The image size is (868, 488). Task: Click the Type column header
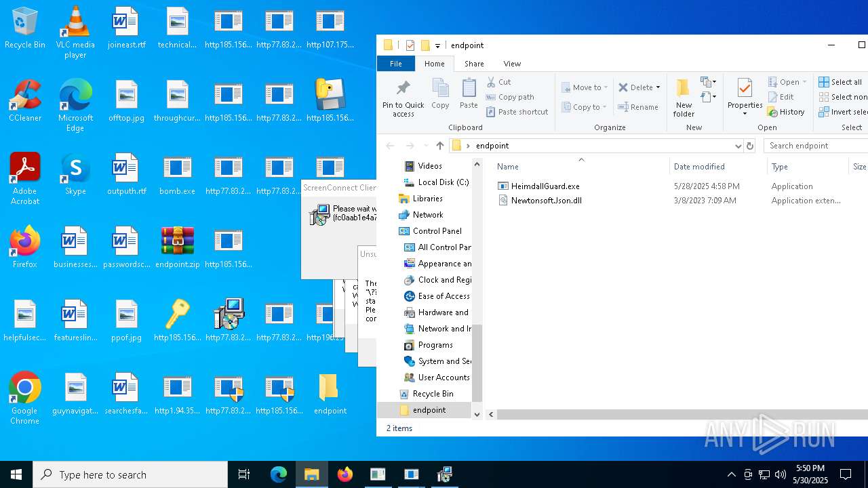pos(807,167)
